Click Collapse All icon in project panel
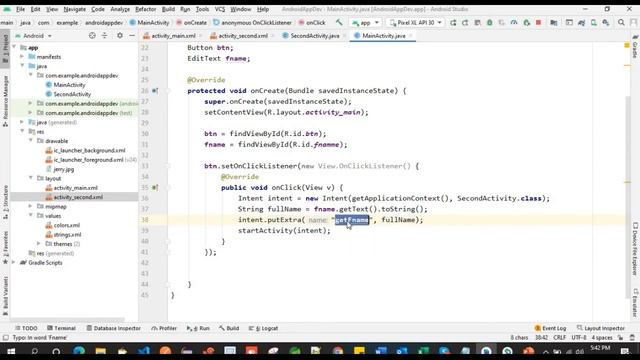640x360 pixels. pyautogui.click(x=104, y=36)
